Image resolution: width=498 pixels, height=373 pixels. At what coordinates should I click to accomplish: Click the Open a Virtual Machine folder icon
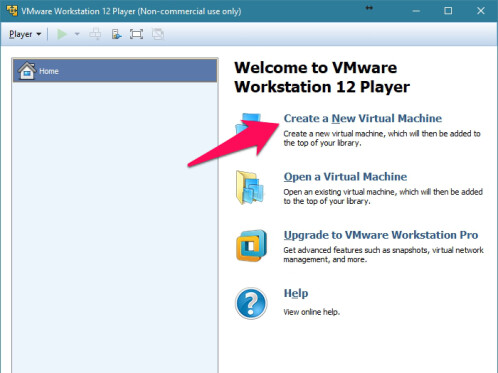point(250,187)
